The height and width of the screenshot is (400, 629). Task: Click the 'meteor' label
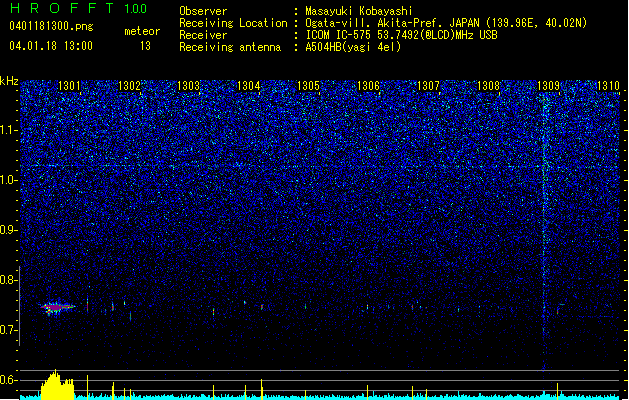point(142,31)
